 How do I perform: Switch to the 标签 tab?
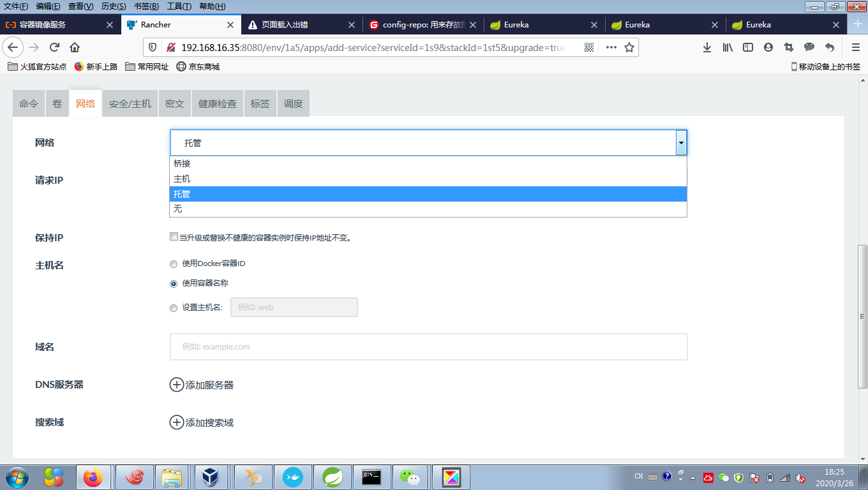coord(260,103)
